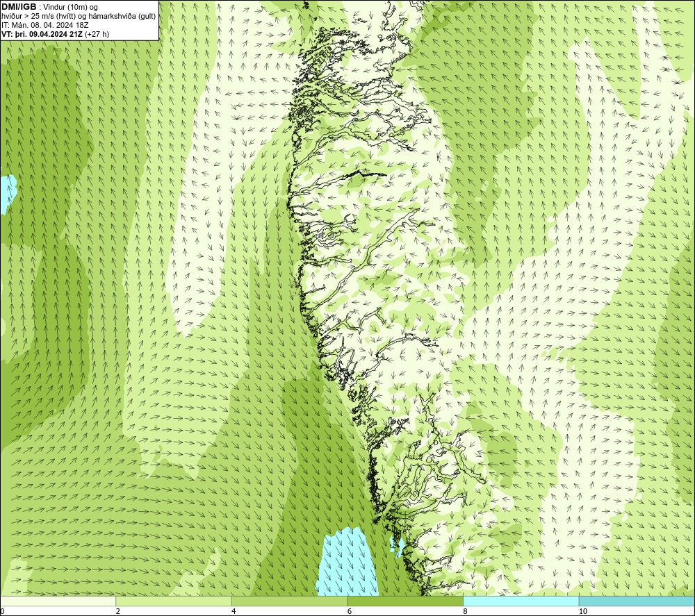
Task: Click the 2–4 m/s light green swatch
Action: (174, 601)
